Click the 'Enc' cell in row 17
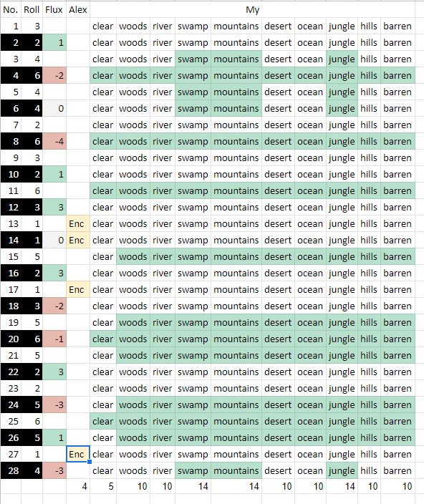 click(78, 290)
